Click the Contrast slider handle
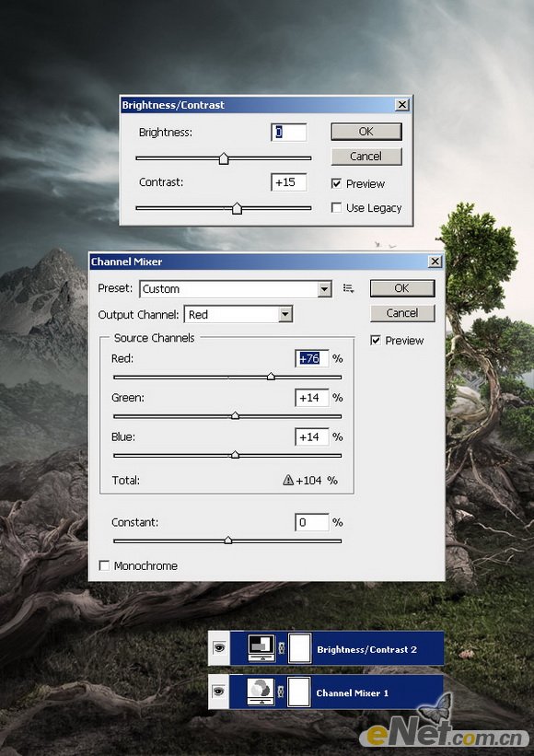 (x=237, y=208)
